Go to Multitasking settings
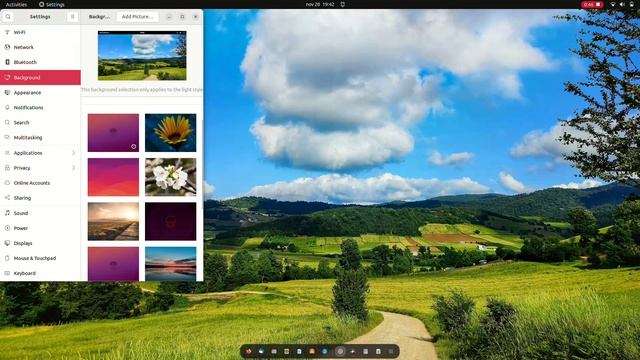This screenshot has width=640, height=360. point(40,138)
